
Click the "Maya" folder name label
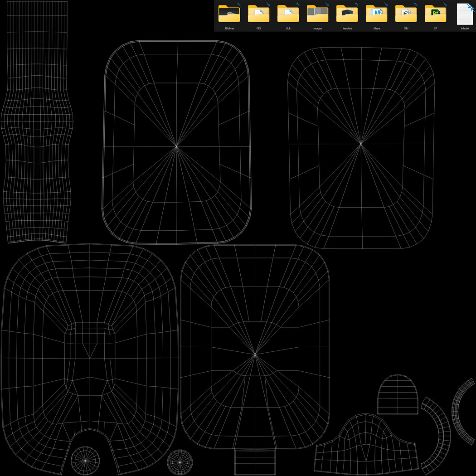(376, 29)
